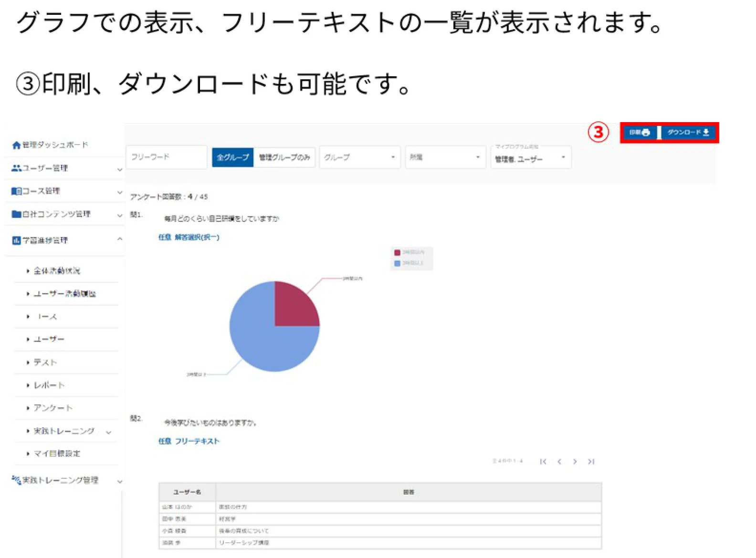Open the 管理者, ユーザー dropdown
Image resolution: width=756 pixels, height=558 pixels.
tap(531, 158)
